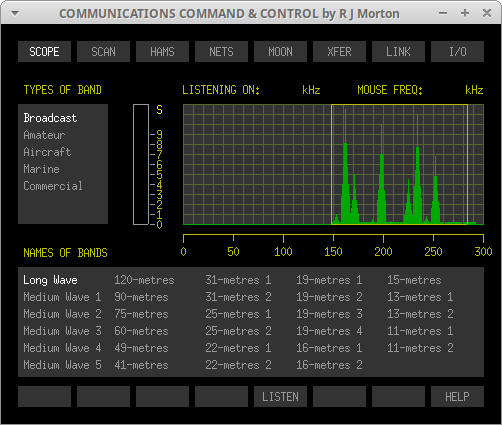This screenshot has height=425, width=502.
Task: Switch to the SCOPE tab
Action: (44, 52)
